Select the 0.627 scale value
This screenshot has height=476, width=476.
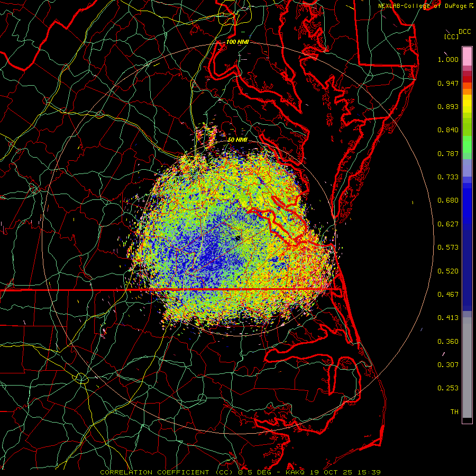(x=448, y=224)
